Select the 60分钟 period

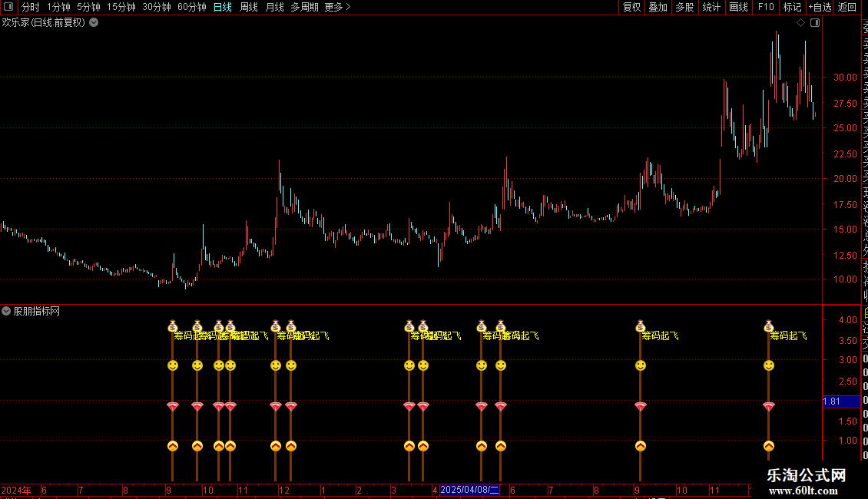[192, 7]
